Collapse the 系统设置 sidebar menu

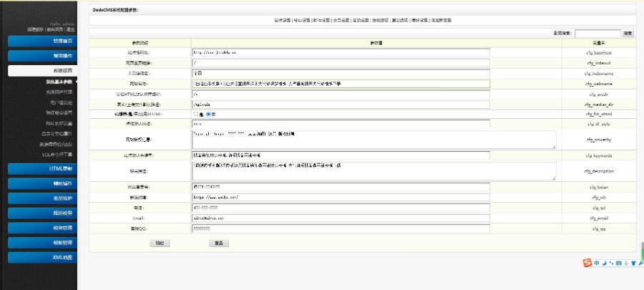point(42,71)
